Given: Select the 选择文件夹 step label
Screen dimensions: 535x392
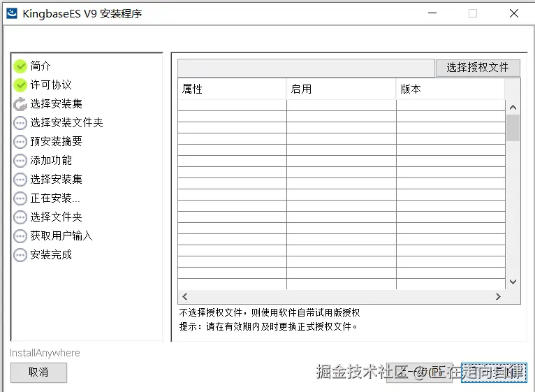Looking at the screenshot, I should pos(57,217).
